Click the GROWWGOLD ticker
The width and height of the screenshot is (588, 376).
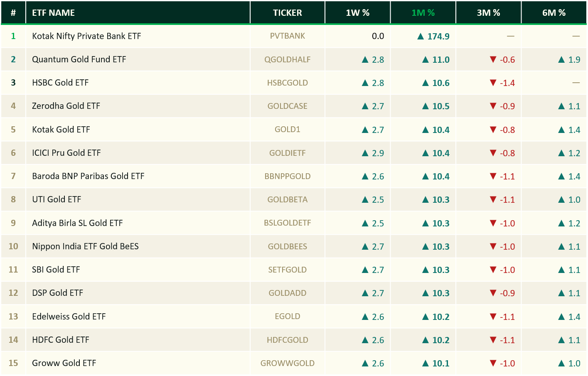coord(288,363)
